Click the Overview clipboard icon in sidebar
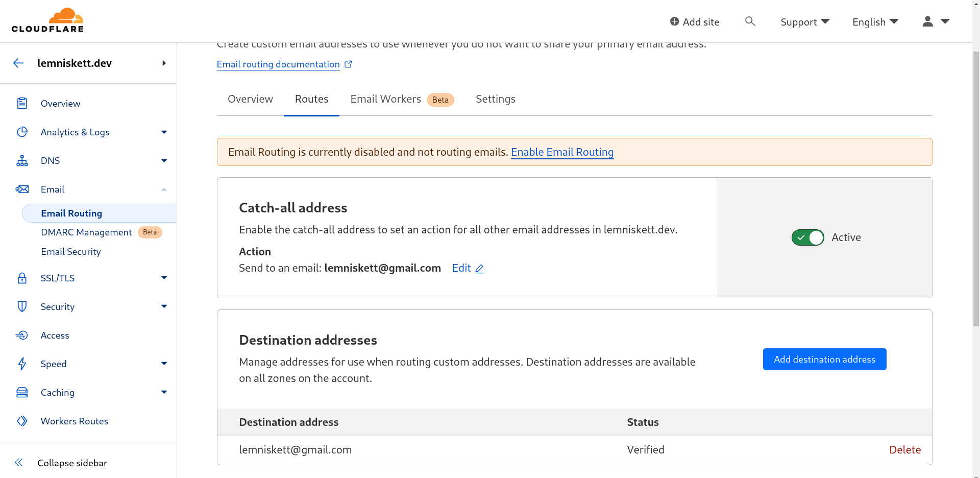Viewport: 980px width, 478px height. (x=22, y=103)
